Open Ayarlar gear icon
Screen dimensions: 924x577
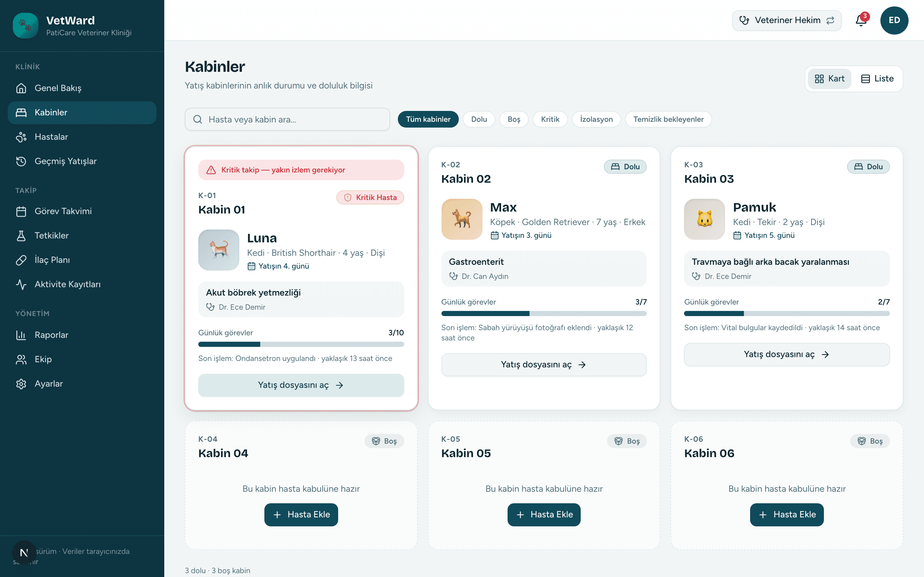click(x=21, y=383)
